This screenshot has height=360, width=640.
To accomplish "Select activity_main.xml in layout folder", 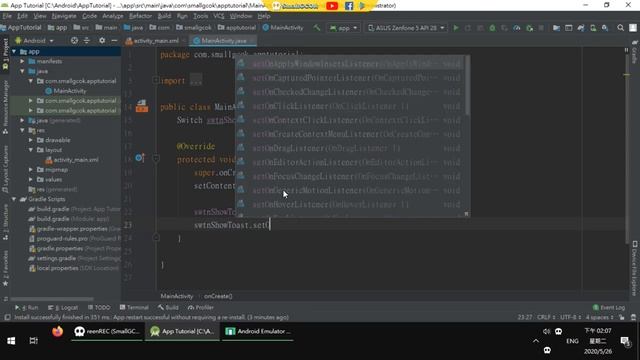I will (x=76, y=160).
